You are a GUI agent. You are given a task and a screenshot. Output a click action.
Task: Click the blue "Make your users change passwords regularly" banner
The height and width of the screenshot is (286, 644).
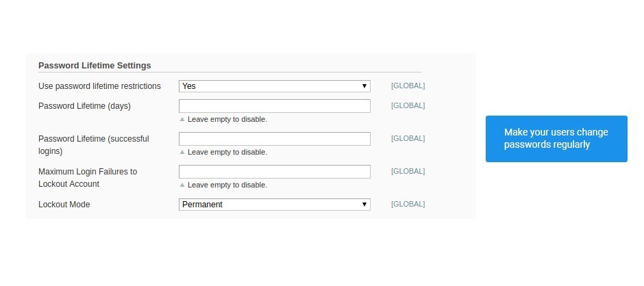tap(556, 139)
